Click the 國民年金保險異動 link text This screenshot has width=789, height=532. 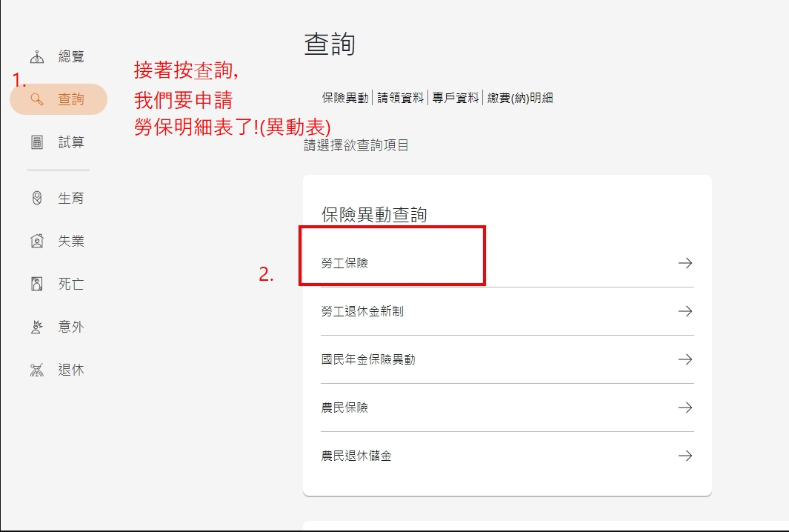tap(368, 359)
